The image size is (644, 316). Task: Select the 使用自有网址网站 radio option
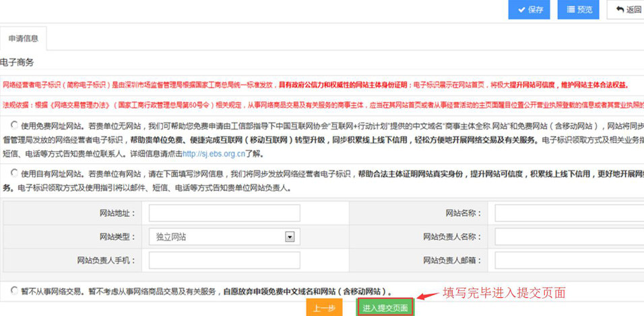pos(14,172)
